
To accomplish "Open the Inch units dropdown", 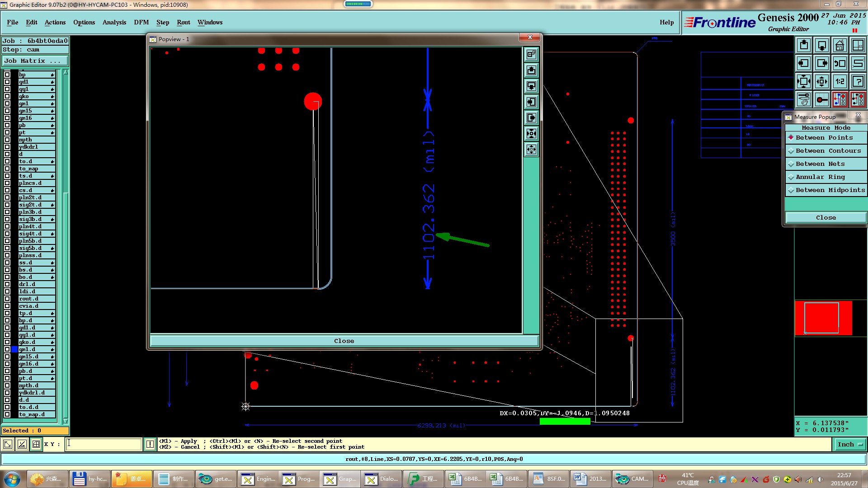I will tap(850, 445).
